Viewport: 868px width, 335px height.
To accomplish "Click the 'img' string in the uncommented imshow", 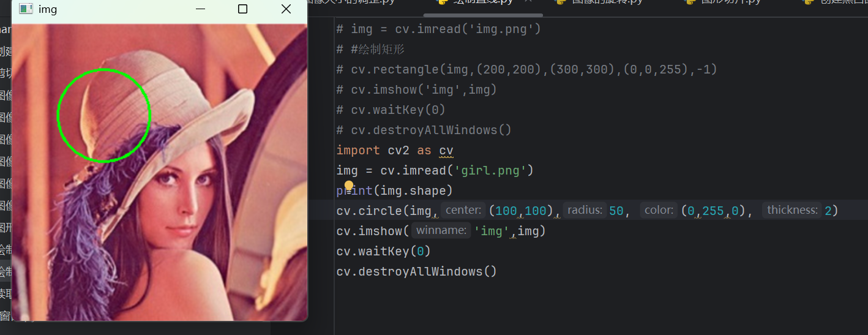I will pos(492,231).
